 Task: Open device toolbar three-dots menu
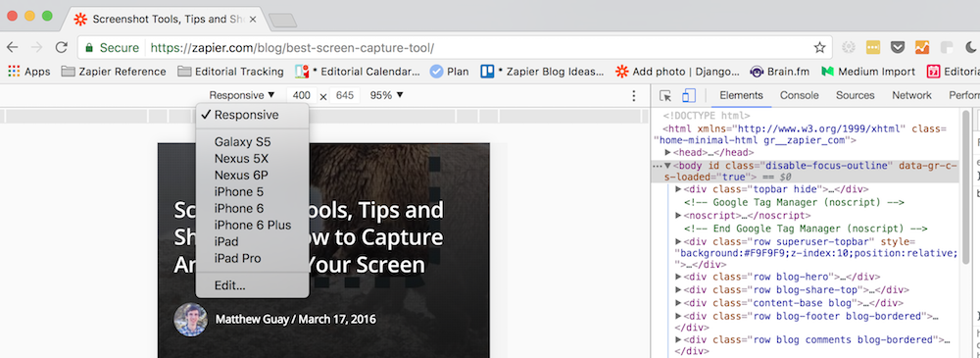pyautogui.click(x=634, y=96)
